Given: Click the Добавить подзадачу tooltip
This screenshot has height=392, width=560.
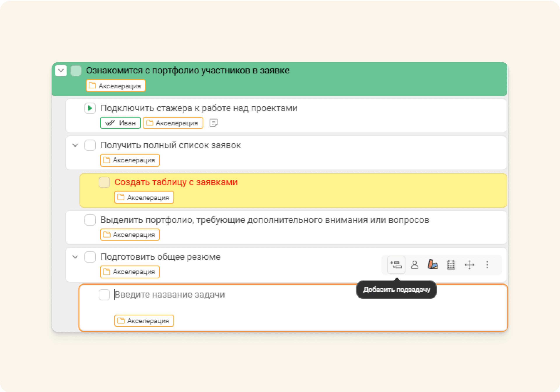Looking at the screenshot, I should pos(396,290).
